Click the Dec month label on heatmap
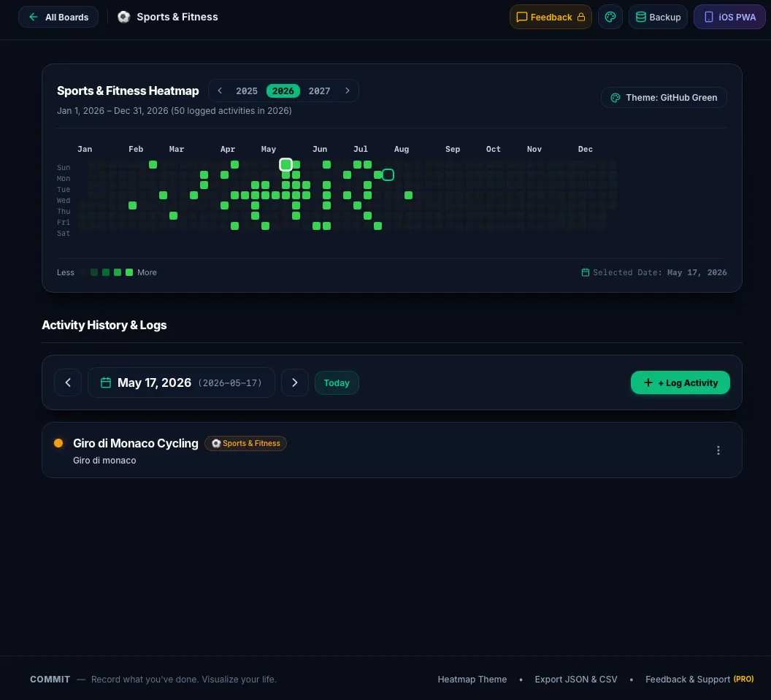Screen dimensions: 771x700 pos(585,149)
